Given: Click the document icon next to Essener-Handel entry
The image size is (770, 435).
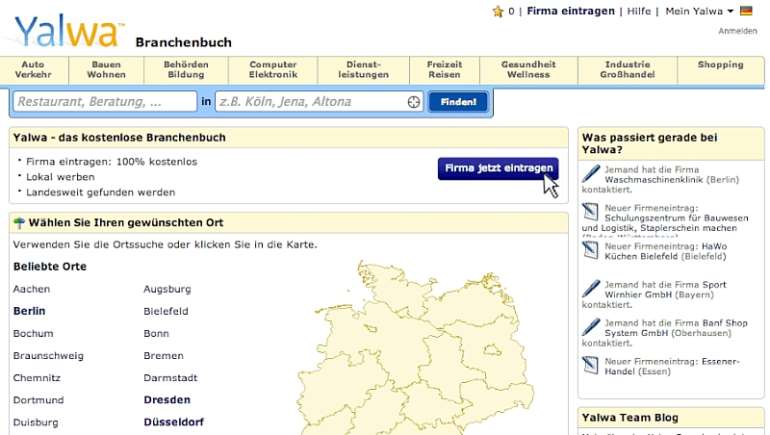Looking at the screenshot, I should 590,365.
